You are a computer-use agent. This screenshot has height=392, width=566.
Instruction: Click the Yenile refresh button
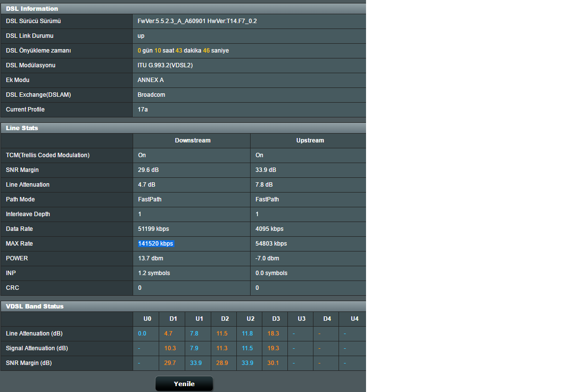click(x=184, y=384)
